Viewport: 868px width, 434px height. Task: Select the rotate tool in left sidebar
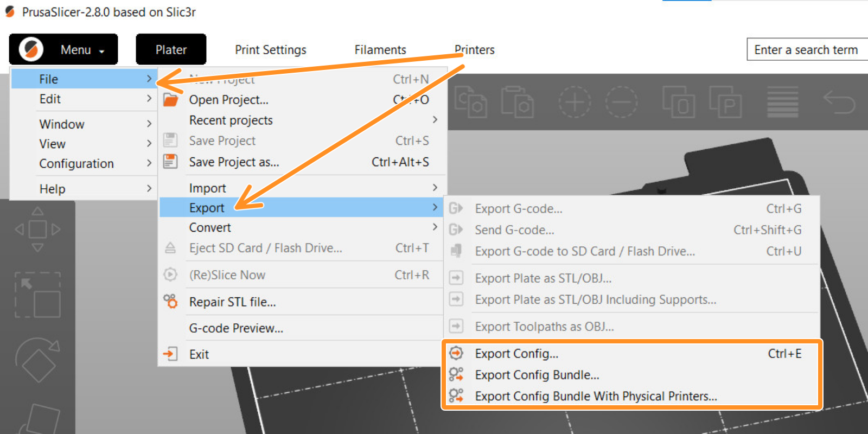(37, 360)
